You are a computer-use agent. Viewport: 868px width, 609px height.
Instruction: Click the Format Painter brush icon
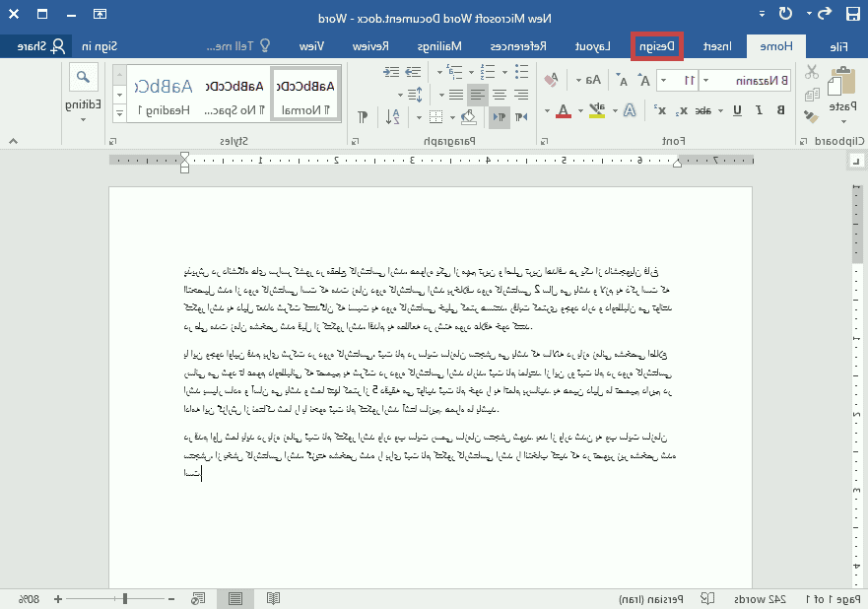[x=811, y=115]
